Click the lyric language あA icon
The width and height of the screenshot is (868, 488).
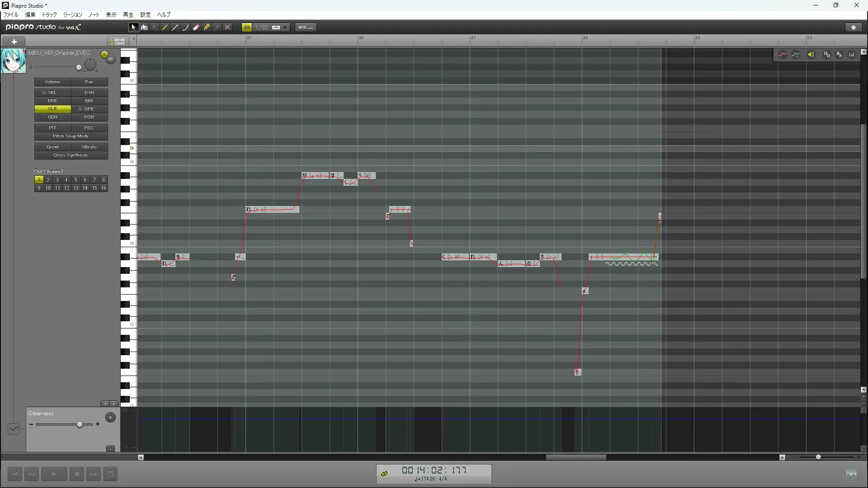pyautogui.click(x=839, y=55)
